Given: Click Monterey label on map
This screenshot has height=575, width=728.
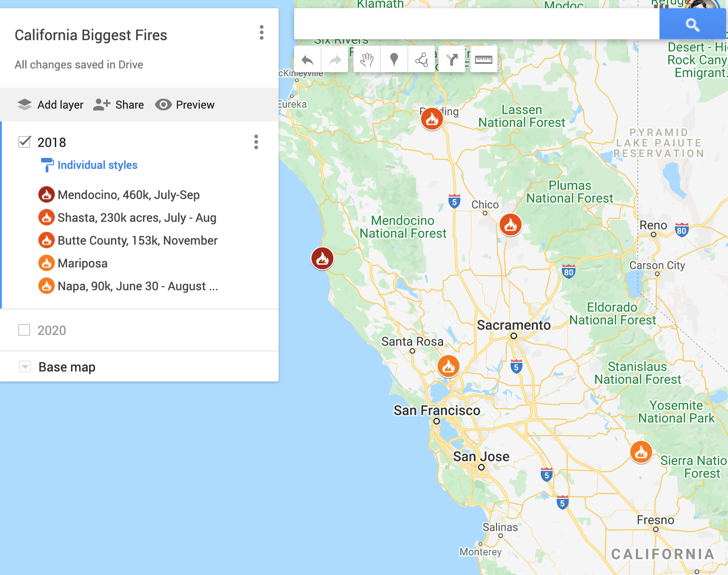Looking at the screenshot, I should click(x=480, y=552).
